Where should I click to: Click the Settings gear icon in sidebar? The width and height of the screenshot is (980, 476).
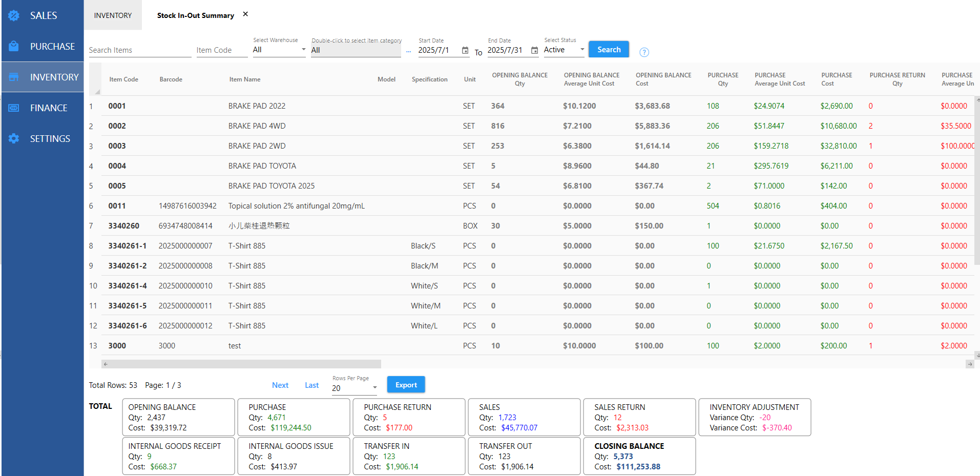point(14,138)
